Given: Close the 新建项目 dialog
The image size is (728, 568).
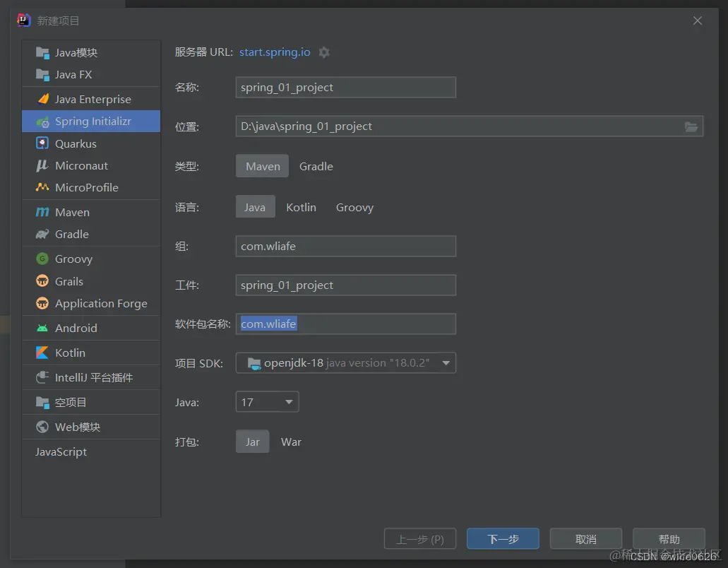Looking at the screenshot, I should (698, 20).
